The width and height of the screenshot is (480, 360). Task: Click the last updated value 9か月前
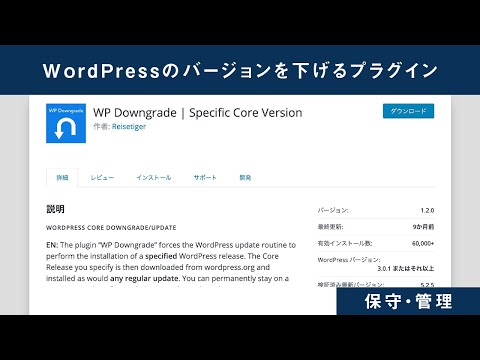point(423,227)
